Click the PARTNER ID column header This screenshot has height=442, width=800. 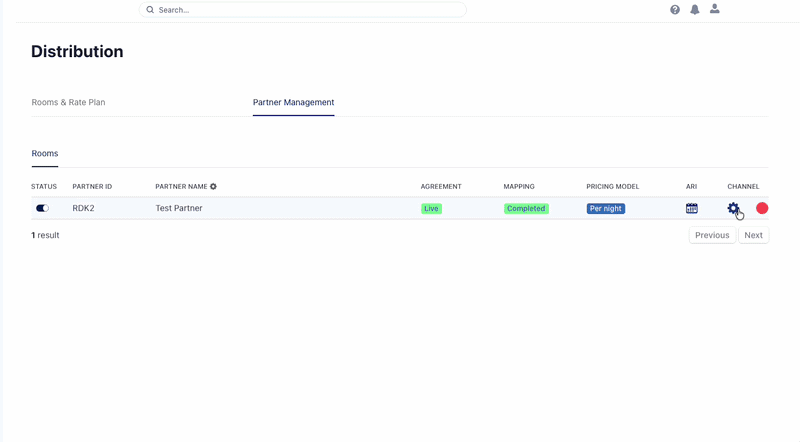92,186
